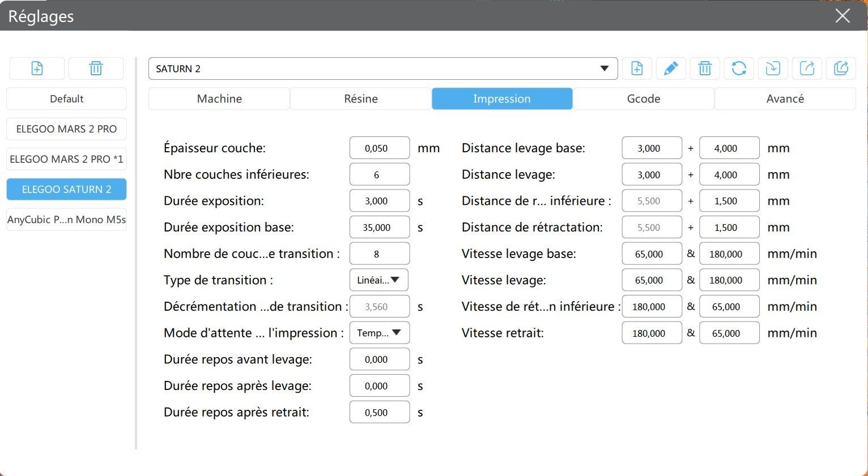Click the stacked-squares export all icon
868x476 pixels.
(x=841, y=68)
